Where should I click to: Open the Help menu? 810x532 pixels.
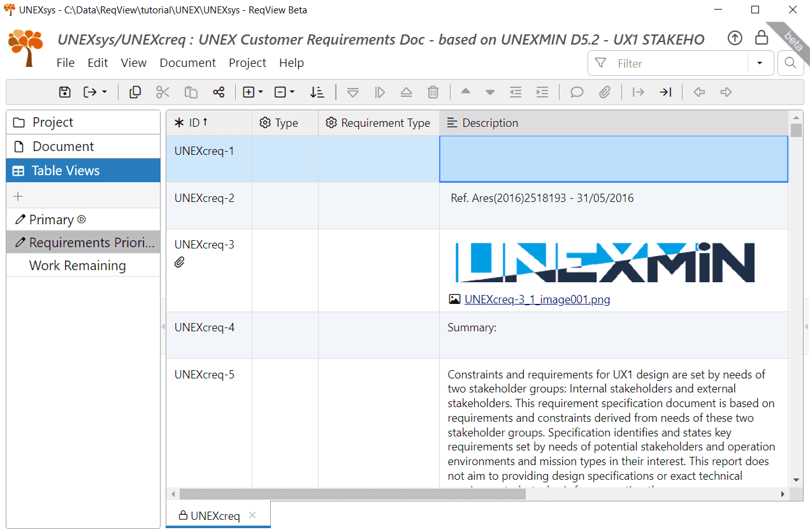(291, 63)
